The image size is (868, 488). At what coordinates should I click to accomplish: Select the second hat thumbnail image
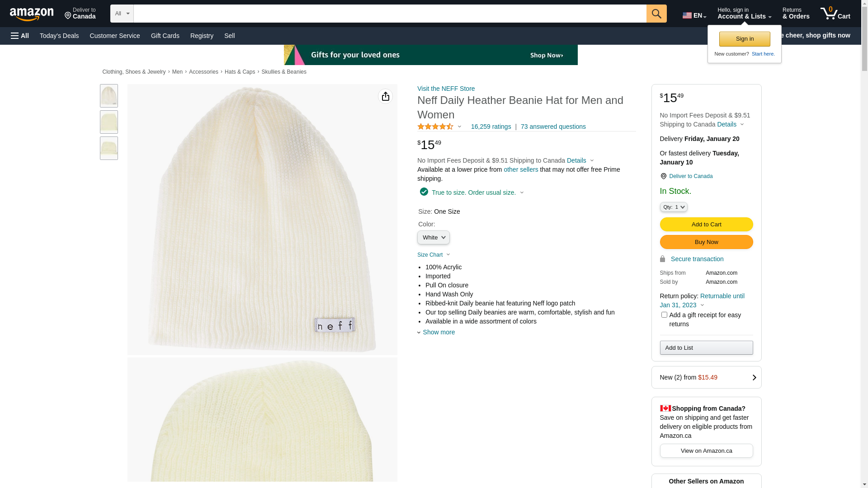pyautogui.click(x=109, y=122)
